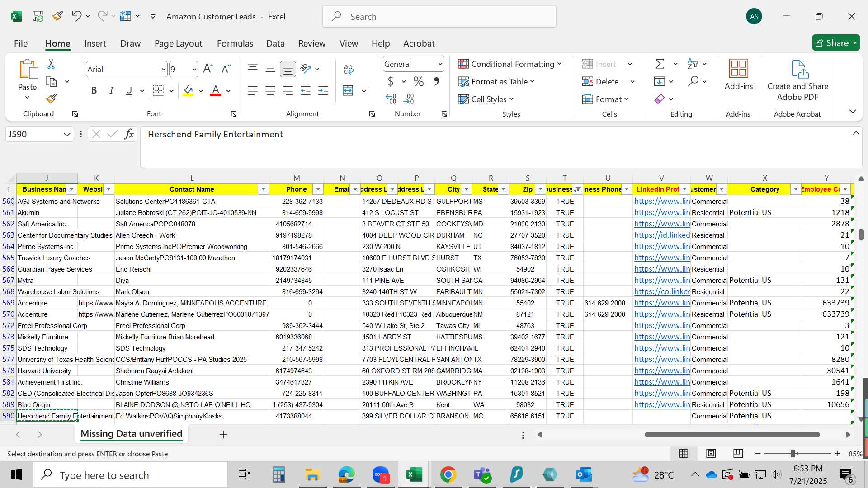Click the Merge & Center icon
Screen dimensions: 868x488
click(x=348, y=91)
